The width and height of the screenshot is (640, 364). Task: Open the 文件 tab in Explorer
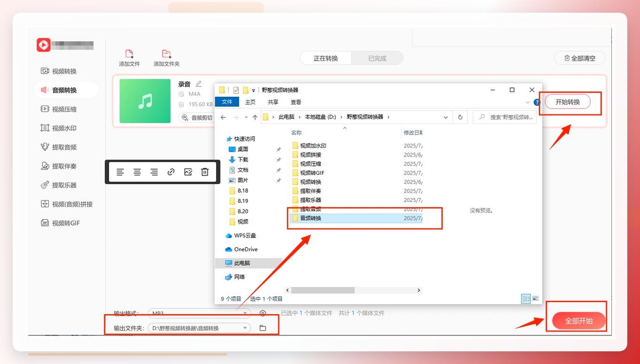pos(227,102)
